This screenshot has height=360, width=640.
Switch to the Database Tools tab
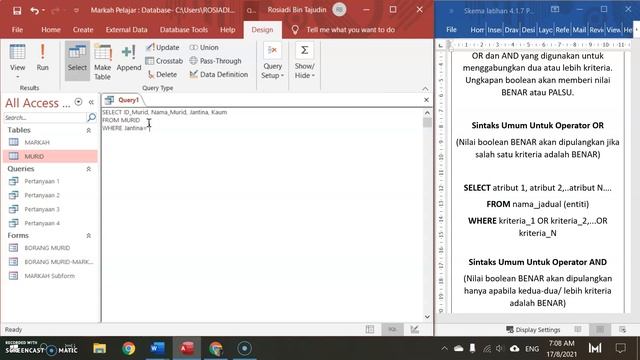[x=184, y=30]
